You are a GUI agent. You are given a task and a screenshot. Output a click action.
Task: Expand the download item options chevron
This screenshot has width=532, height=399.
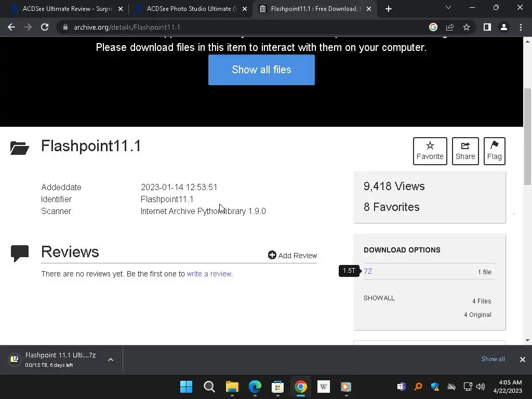pos(111,360)
